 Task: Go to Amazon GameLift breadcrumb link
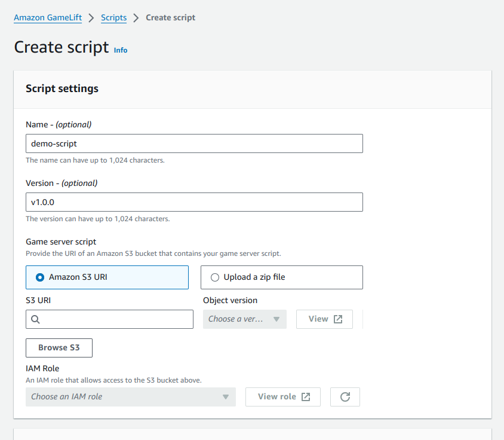click(x=48, y=18)
